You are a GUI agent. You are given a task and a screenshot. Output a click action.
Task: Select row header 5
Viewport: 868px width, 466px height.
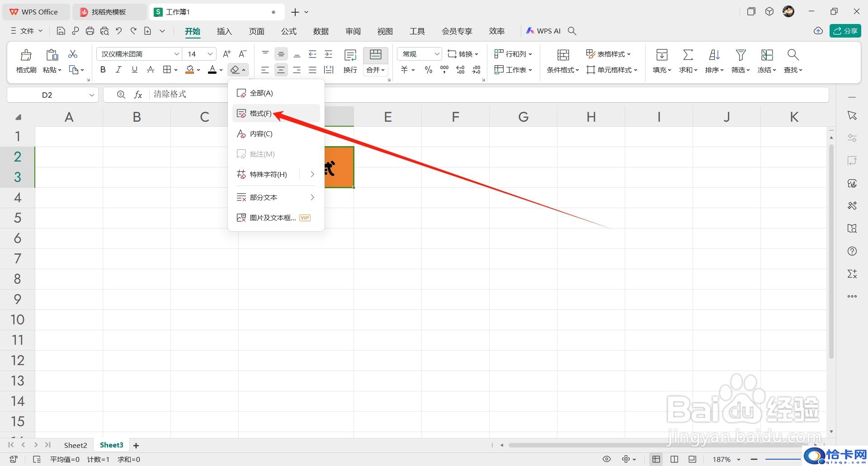pyautogui.click(x=18, y=218)
